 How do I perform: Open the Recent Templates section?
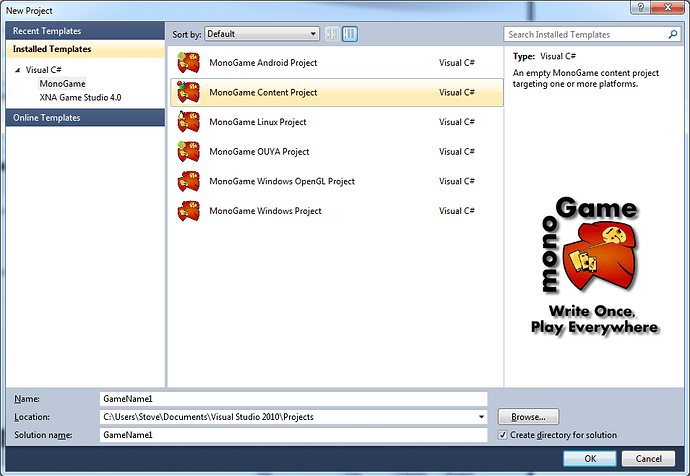click(85, 31)
